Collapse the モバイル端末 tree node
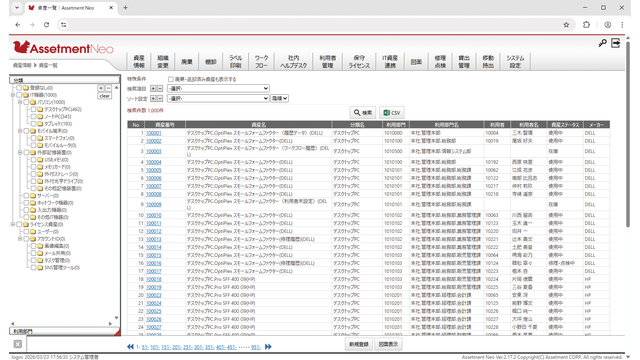This screenshot has height=360, width=640. [x=20, y=131]
